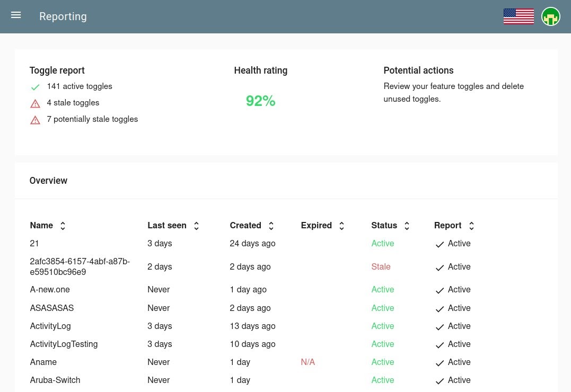Open the toggle named ActivityLogTesting
This screenshot has width=571, height=392.
[64, 344]
